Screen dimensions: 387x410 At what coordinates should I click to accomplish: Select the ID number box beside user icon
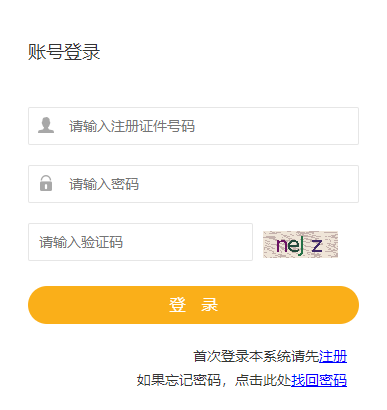pos(193,126)
